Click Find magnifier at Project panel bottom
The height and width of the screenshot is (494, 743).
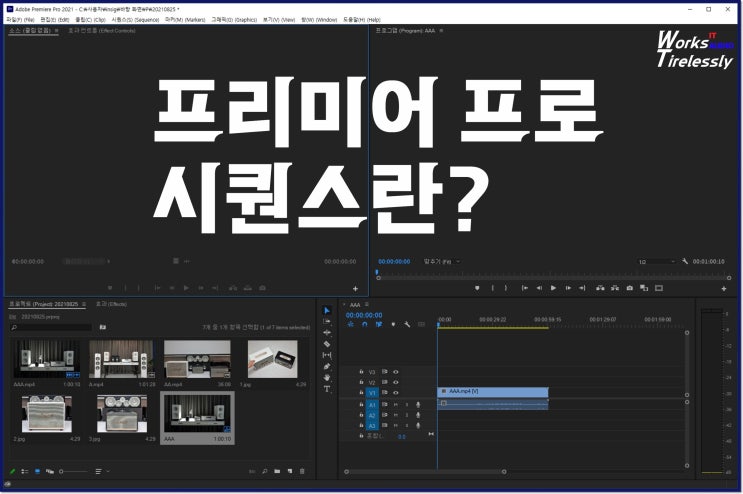tap(264, 471)
